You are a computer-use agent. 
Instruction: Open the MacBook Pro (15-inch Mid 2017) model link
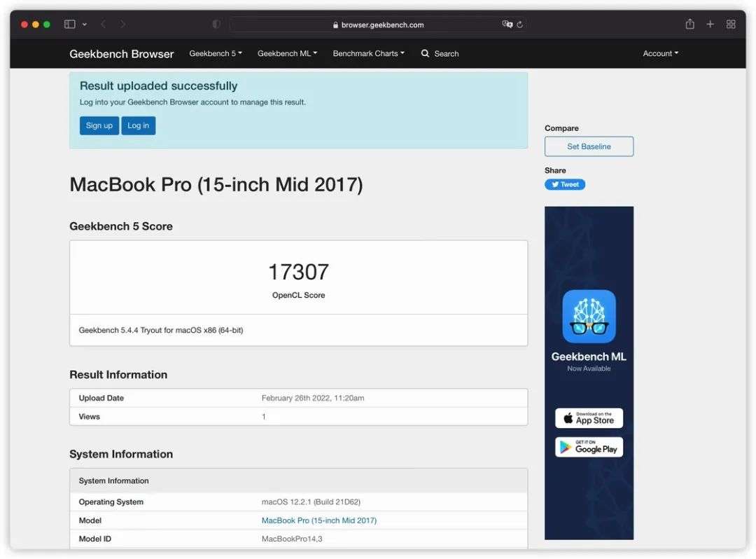(319, 520)
